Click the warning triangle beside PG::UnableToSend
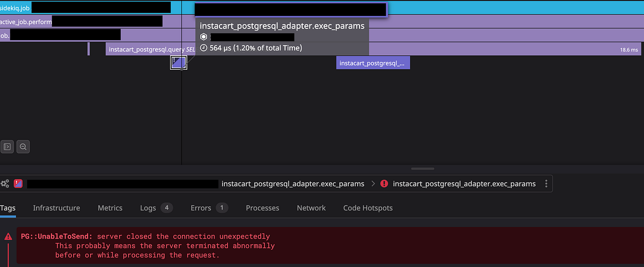The width and height of the screenshot is (644, 267). [x=8, y=236]
